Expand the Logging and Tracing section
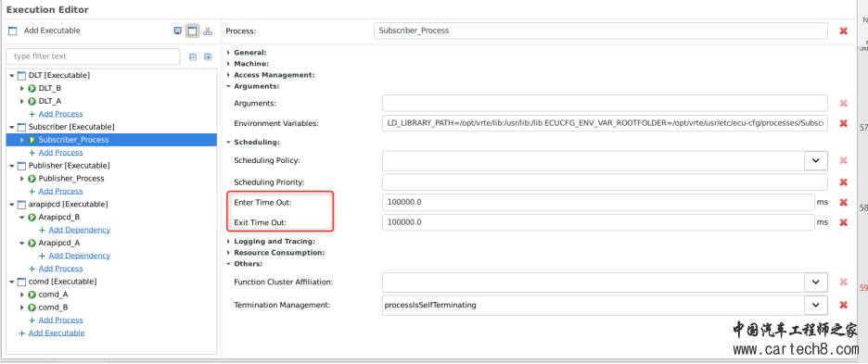868x364 pixels. click(229, 241)
